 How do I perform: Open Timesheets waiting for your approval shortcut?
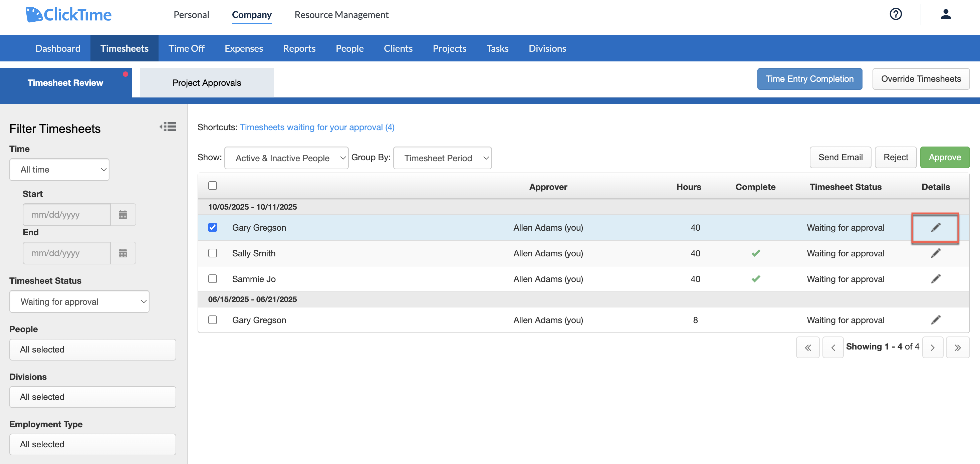point(317,127)
